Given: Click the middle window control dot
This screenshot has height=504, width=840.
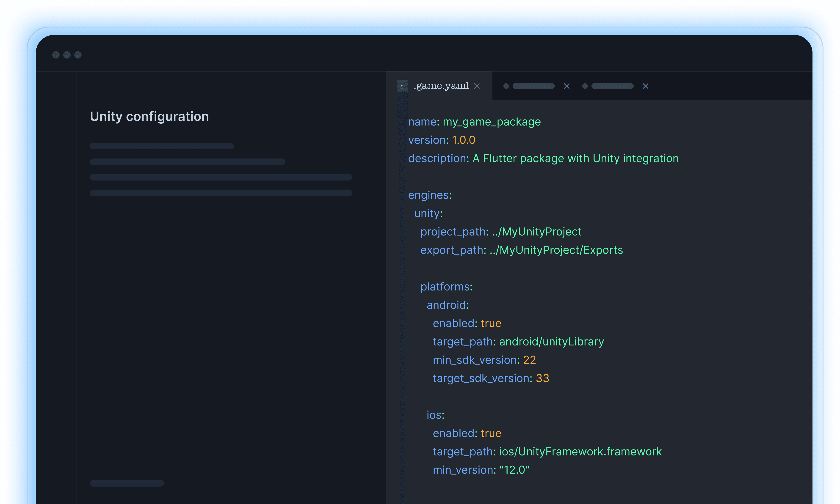Looking at the screenshot, I should [67, 55].
